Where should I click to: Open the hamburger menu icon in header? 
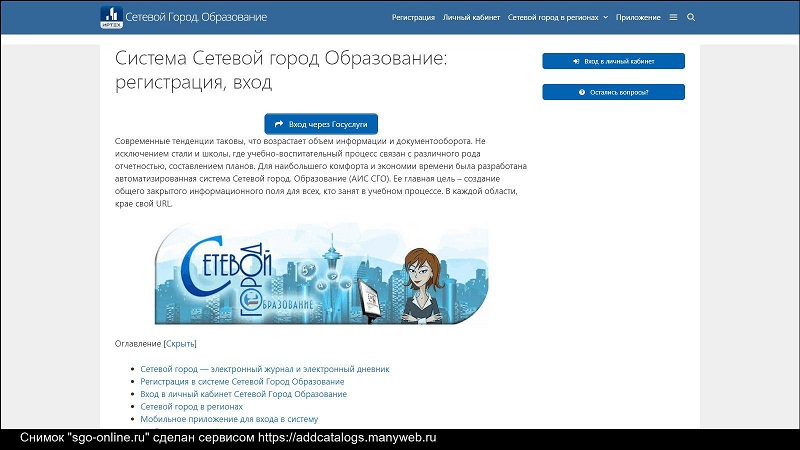pyautogui.click(x=673, y=17)
